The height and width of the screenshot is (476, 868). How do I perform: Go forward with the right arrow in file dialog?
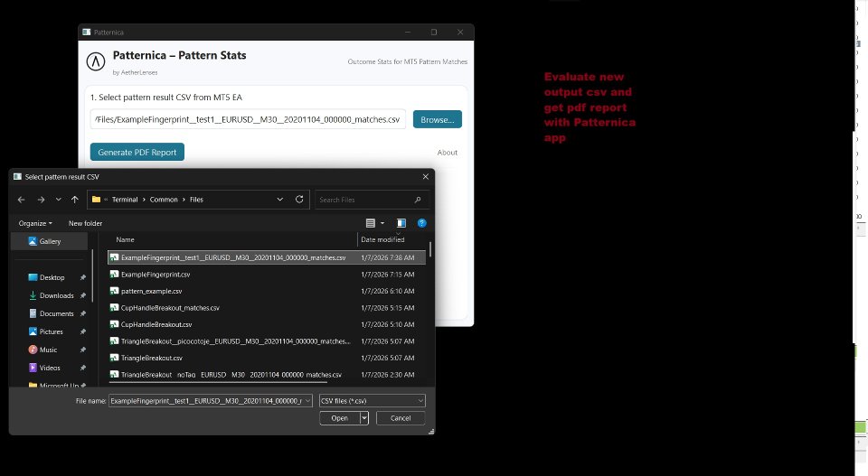tap(41, 200)
